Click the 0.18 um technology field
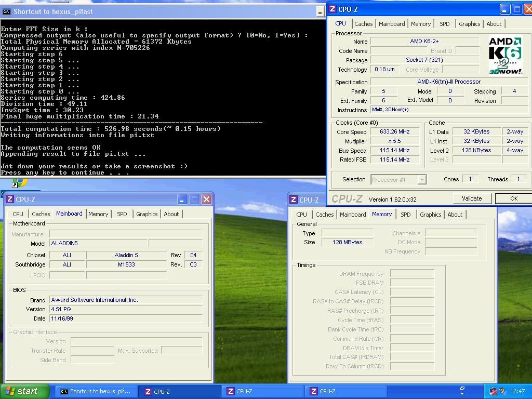This screenshot has height=399, width=532. click(x=384, y=69)
